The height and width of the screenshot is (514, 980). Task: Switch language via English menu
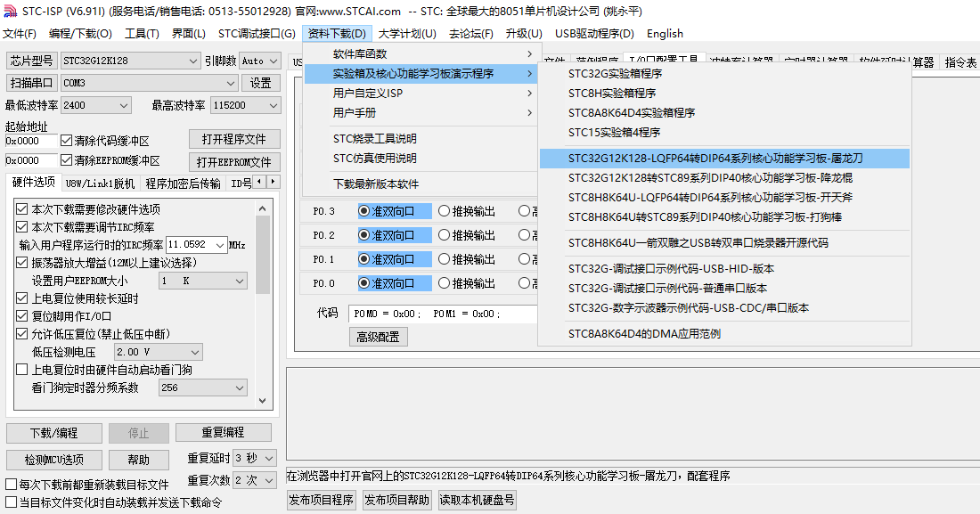(x=665, y=34)
